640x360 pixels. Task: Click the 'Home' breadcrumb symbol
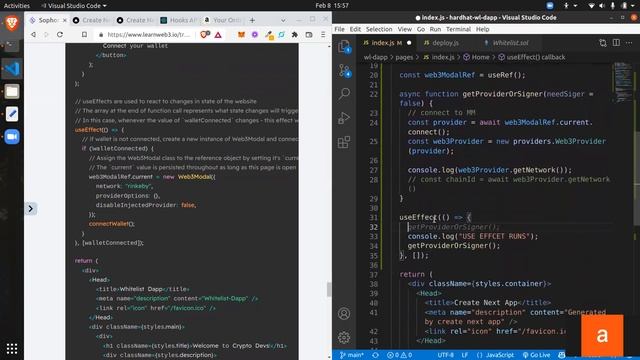tap(476, 57)
